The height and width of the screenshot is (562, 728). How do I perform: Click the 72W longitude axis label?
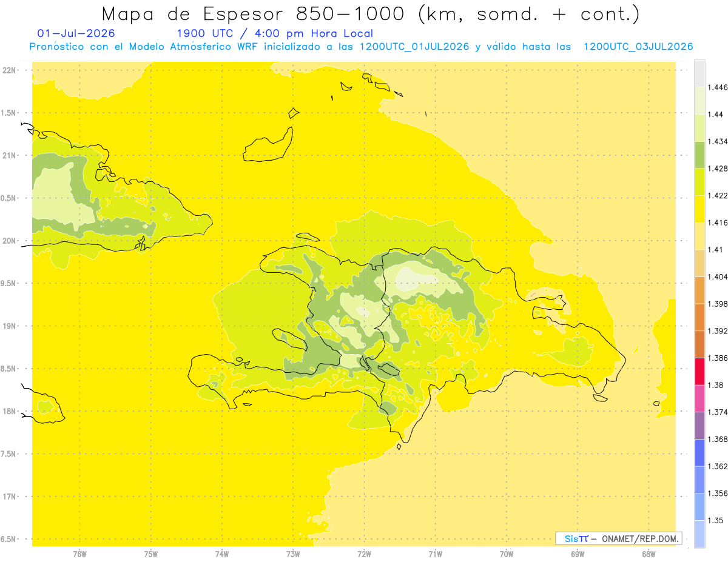pos(364,554)
